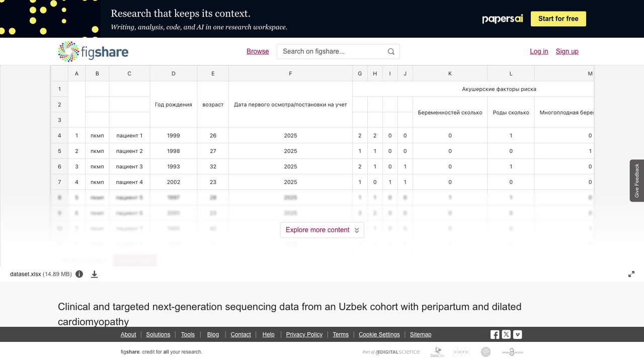Open figshare's Vimeo page

point(517,334)
